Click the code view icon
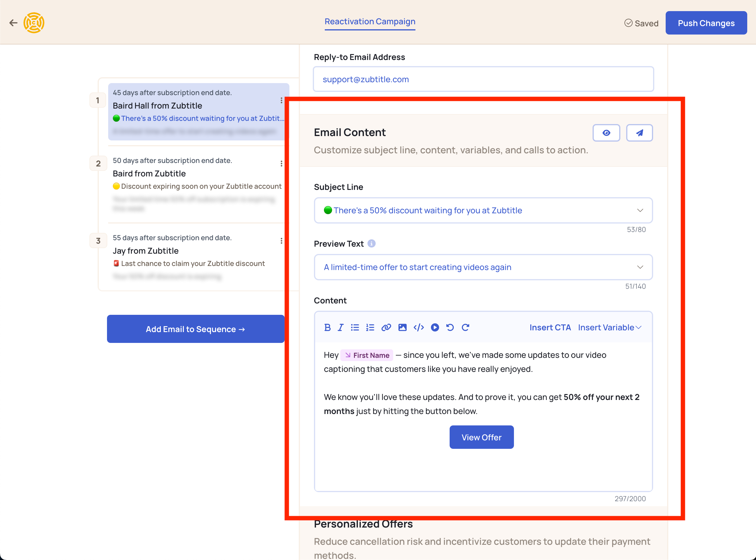The height and width of the screenshot is (560, 756). (x=419, y=327)
